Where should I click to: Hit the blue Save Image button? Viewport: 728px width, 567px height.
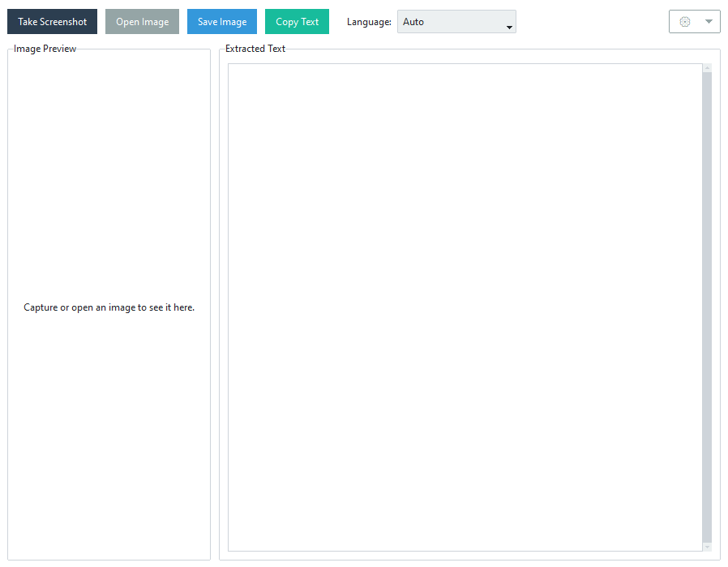222,22
